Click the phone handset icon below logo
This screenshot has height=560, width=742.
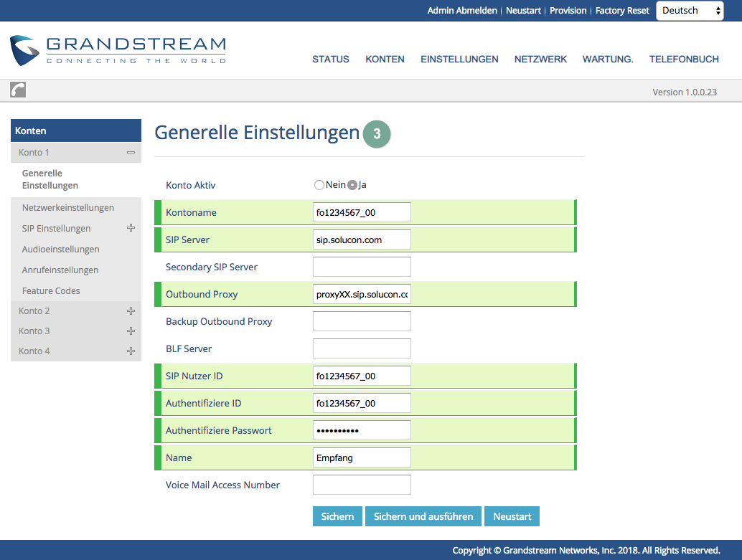18,90
